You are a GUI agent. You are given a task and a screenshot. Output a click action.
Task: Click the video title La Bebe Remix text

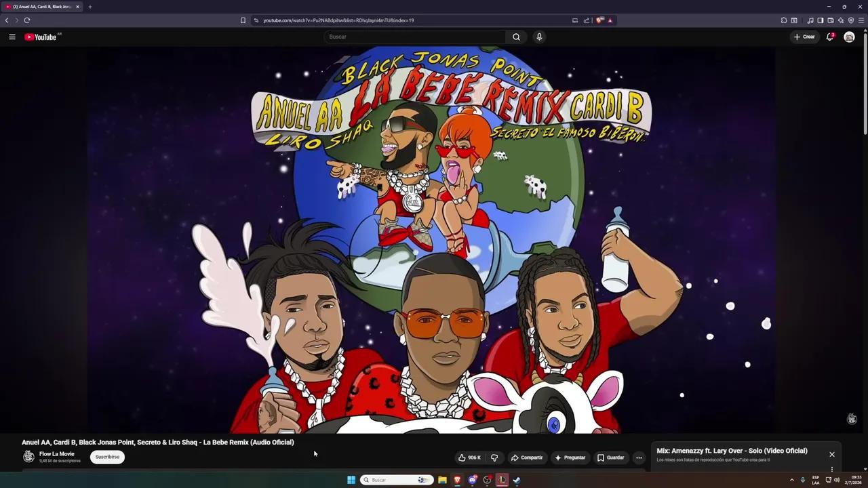[x=158, y=442]
